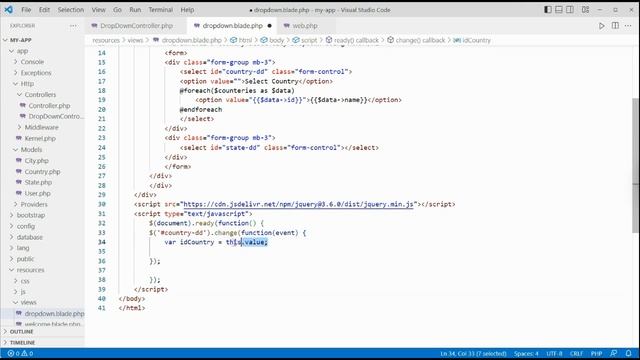Open editor More Actions ellipsis
Image resolution: width=640 pixels, height=360 pixels.
click(x=628, y=26)
